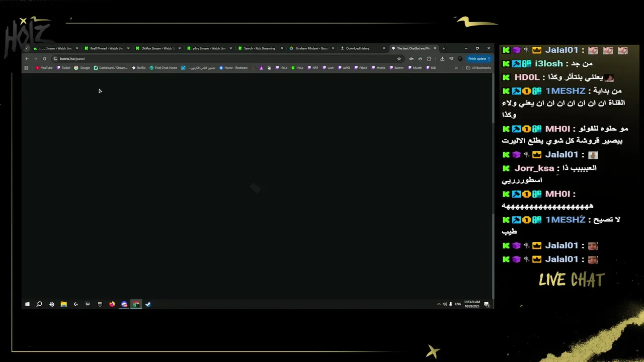This screenshot has width=644, height=362.
Task: Open the media control toolbar icon
Action: (x=451, y=59)
